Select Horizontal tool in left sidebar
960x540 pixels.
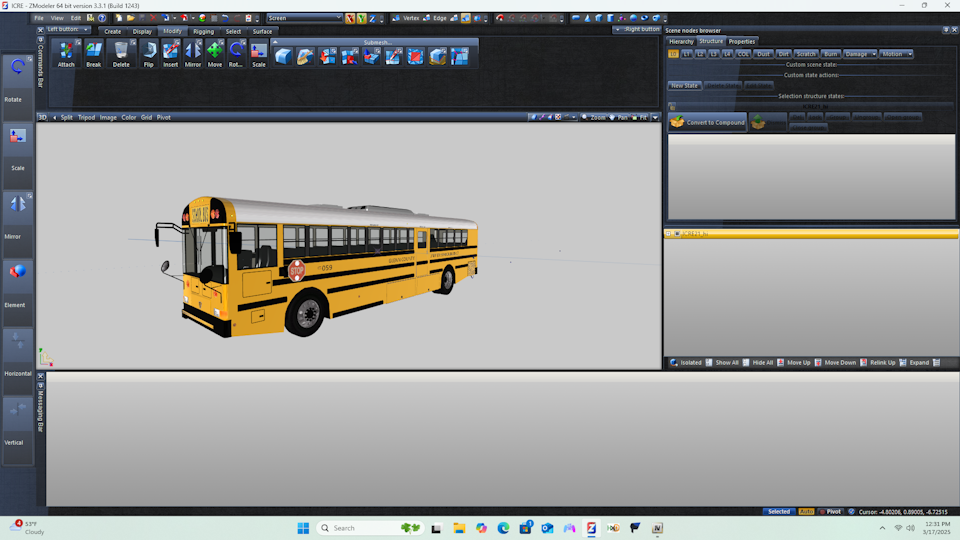18,351
